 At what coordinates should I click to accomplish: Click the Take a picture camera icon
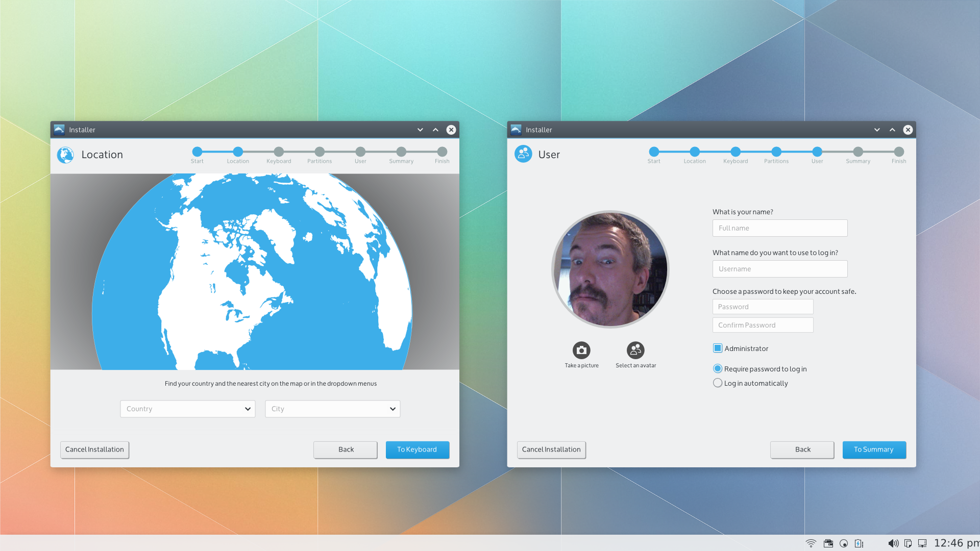tap(581, 350)
